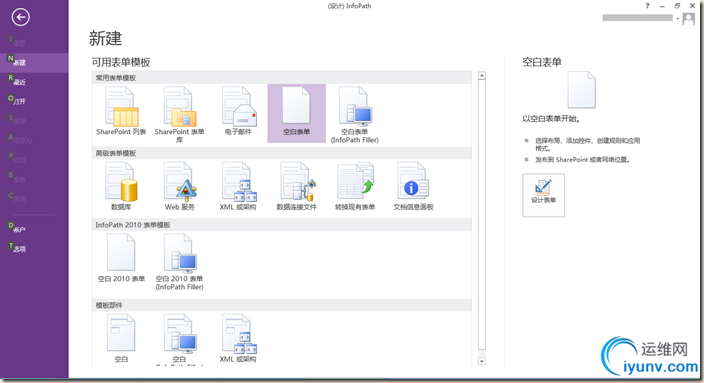Viewport: 704px width, 383px height.
Task: Choose 空白 2010 表单 (InfoPath Filler)
Action: [x=179, y=261]
